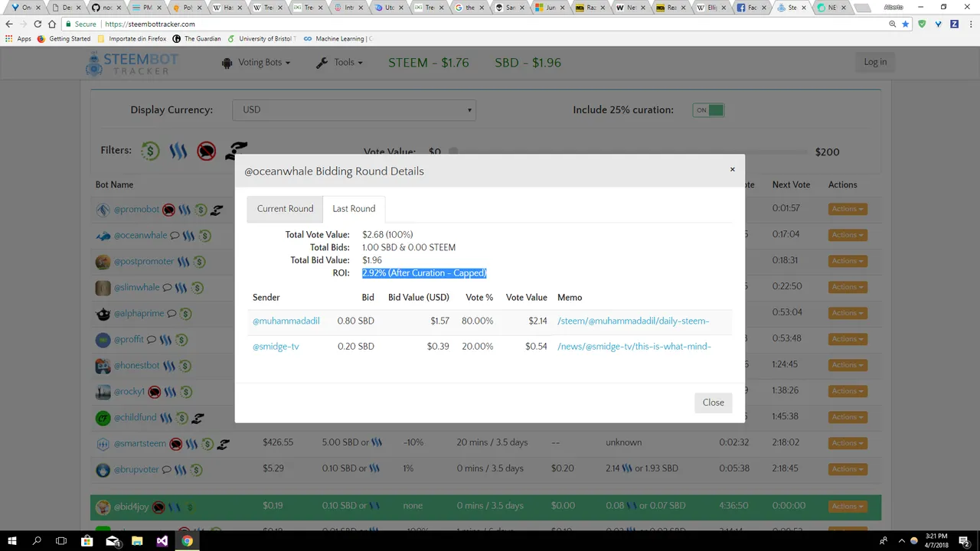Open the Display Currency USD dropdown
This screenshot has height=551, width=980.
pyautogui.click(x=354, y=110)
